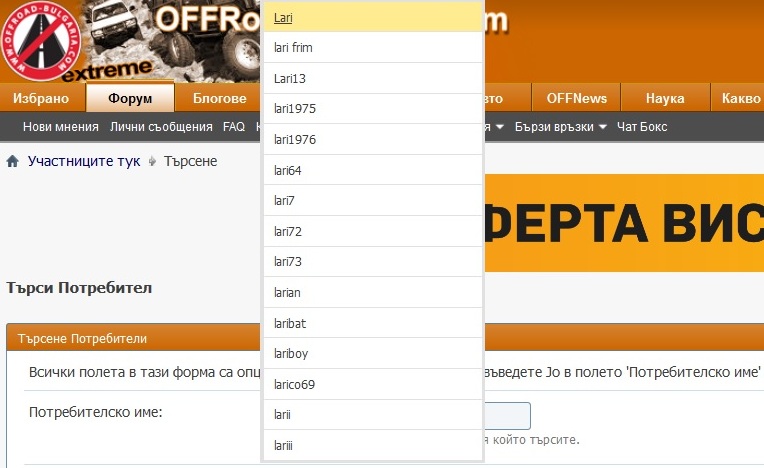Pick 'laribat' in the dropdown list
The image size is (764, 468).
373,323
